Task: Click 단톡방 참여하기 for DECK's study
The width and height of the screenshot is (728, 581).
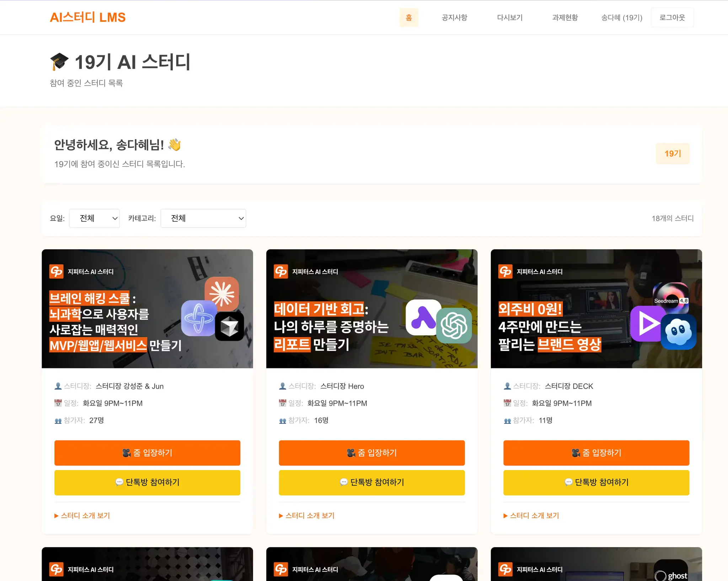Action: point(596,482)
